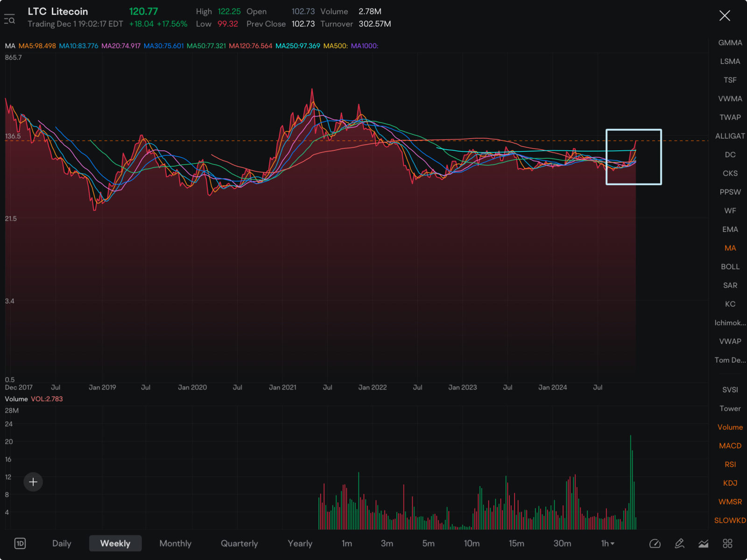Click the MA500 legend label

pyautogui.click(x=335, y=46)
